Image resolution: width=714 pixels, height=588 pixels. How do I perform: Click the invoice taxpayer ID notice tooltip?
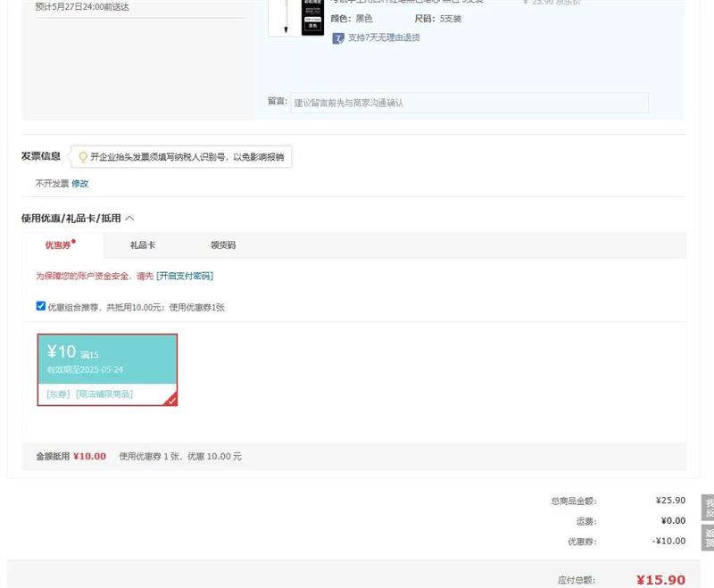[x=186, y=157]
